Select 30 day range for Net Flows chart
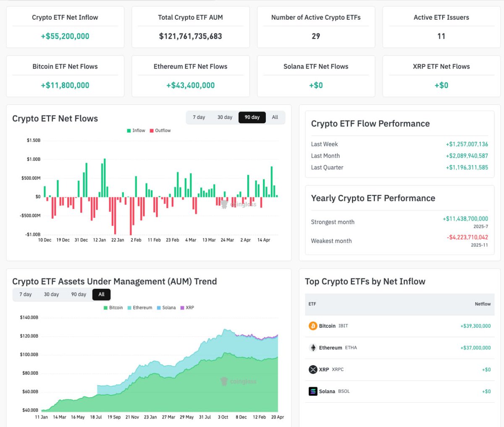504x427 pixels. pyautogui.click(x=225, y=117)
